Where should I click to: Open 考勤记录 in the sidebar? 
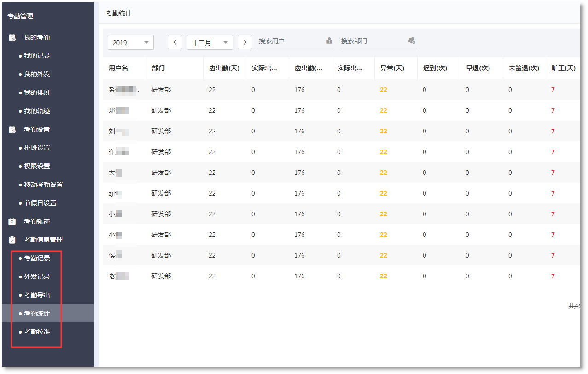tap(37, 258)
